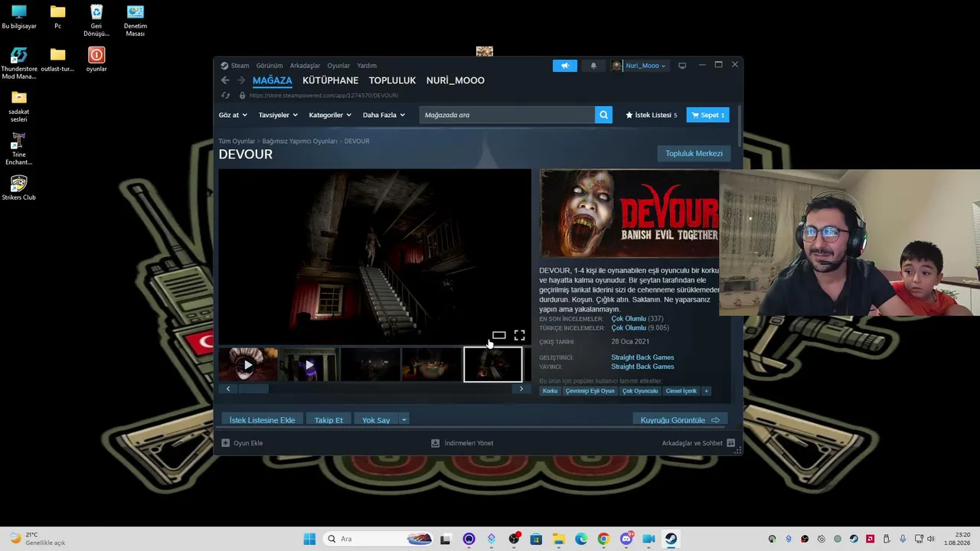980x551 pixels.
Task: Go back using the Steam back arrow
Action: click(225, 80)
